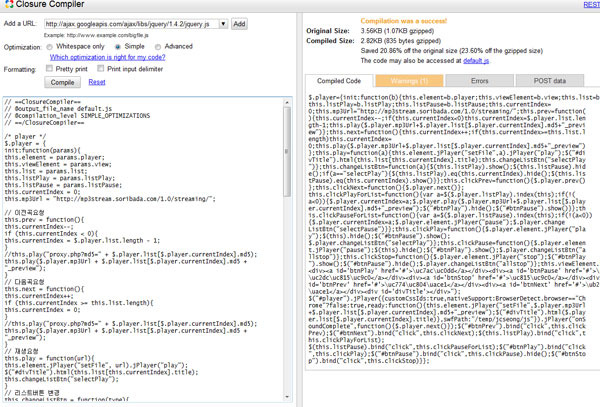Screen dimensions: 600x407
Task: Select Simple optimization radio button
Action: tap(118, 47)
